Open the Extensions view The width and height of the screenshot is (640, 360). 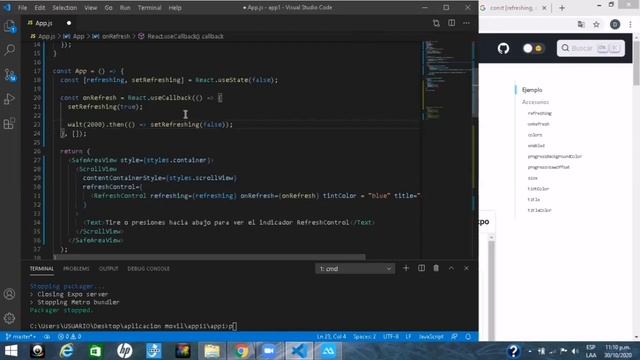tap(9, 123)
